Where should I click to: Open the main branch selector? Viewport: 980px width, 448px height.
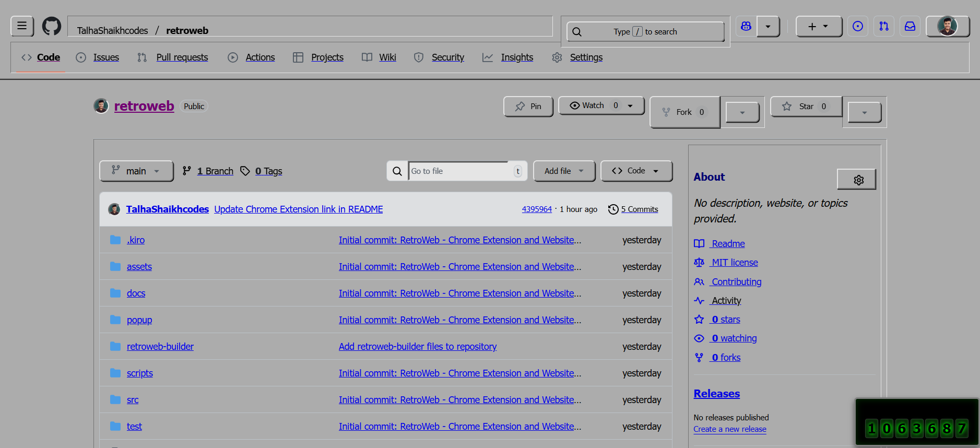(x=136, y=171)
